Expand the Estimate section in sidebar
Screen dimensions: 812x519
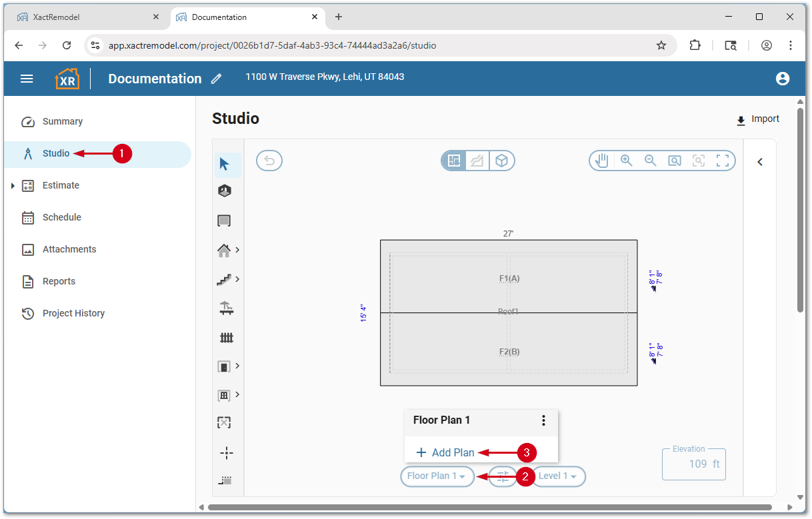[13, 186]
